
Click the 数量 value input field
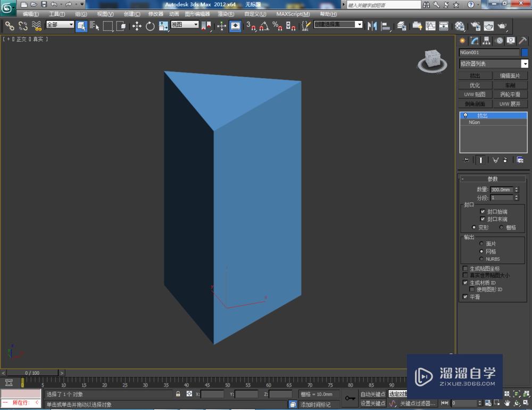[501, 190]
